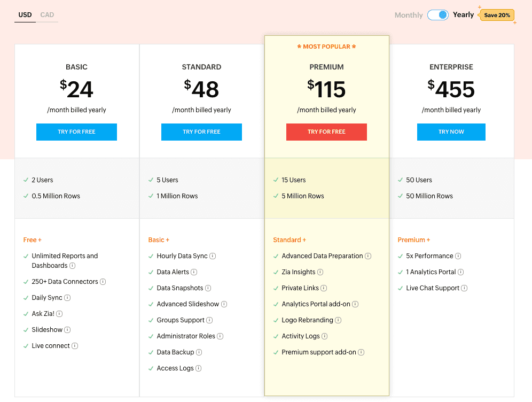Click '50 Users' in Enterprise plan
This screenshot has width=532, height=402.
(419, 180)
